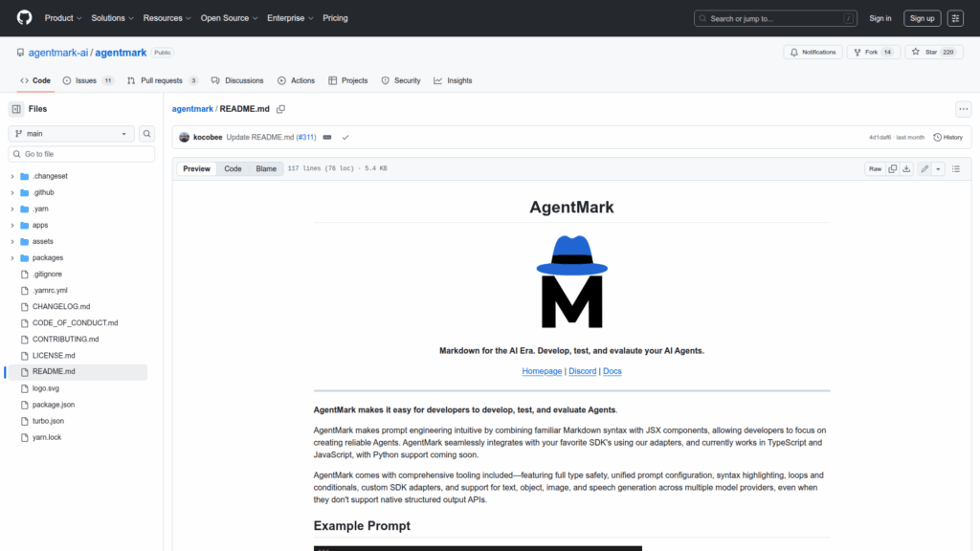Follow the Homepage link in README
The image size is (980, 551).
pyautogui.click(x=542, y=371)
